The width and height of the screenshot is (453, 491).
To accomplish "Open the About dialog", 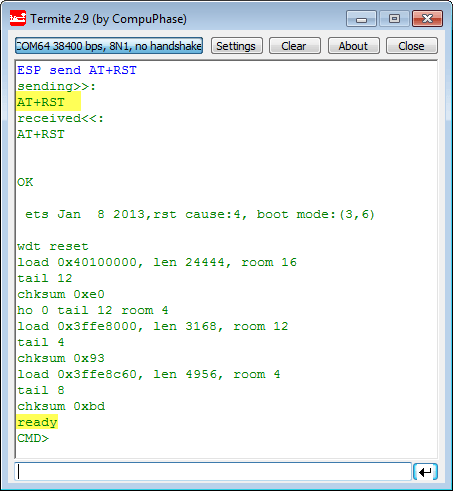I will point(353,46).
